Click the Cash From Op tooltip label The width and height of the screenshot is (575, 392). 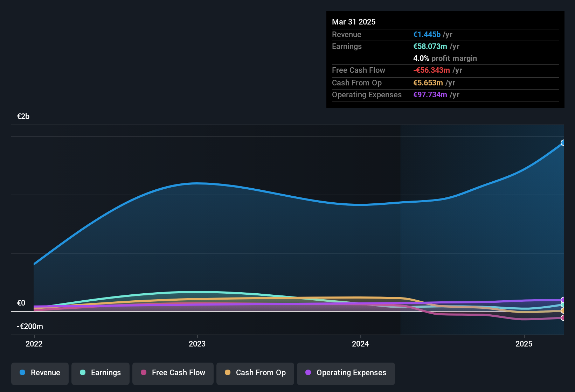pyautogui.click(x=357, y=83)
